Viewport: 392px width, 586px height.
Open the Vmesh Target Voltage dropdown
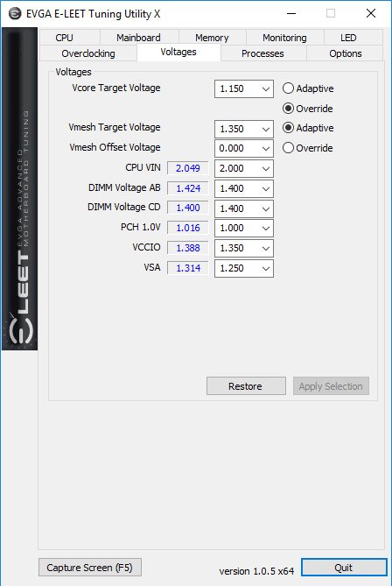pos(244,129)
